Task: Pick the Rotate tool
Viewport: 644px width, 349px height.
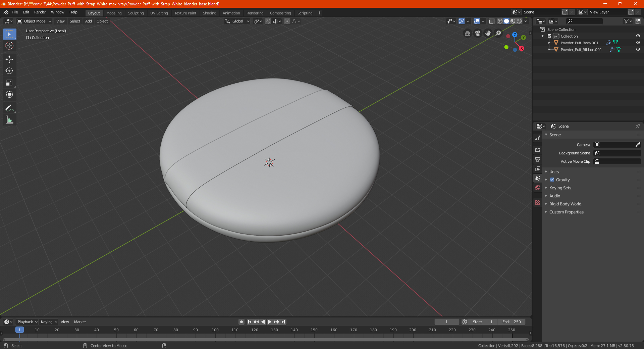Action: 9,71
